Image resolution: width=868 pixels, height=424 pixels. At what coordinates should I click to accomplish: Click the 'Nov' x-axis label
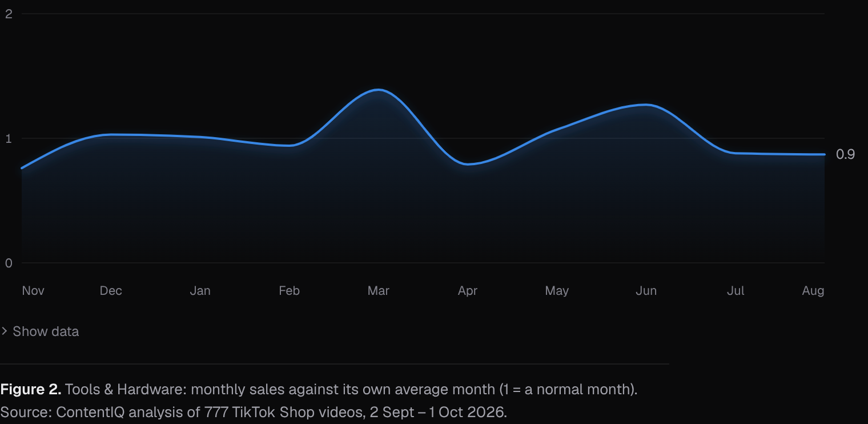pos(33,291)
